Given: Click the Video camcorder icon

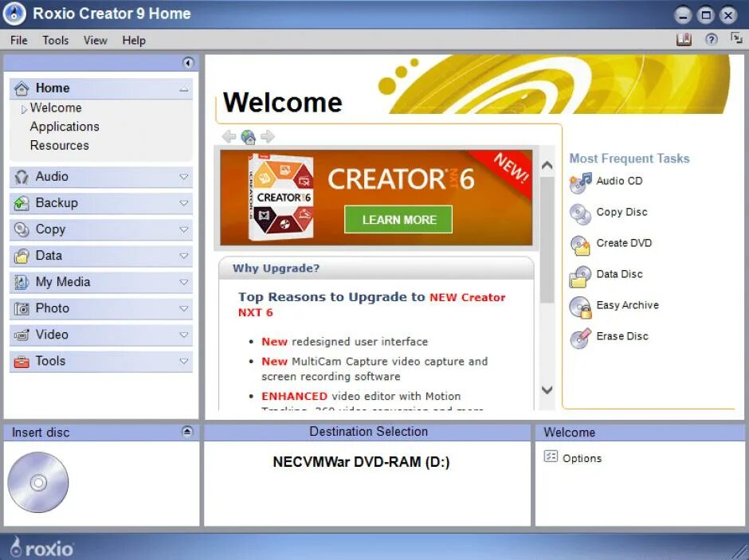Looking at the screenshot, I should [x=22, y=335].
